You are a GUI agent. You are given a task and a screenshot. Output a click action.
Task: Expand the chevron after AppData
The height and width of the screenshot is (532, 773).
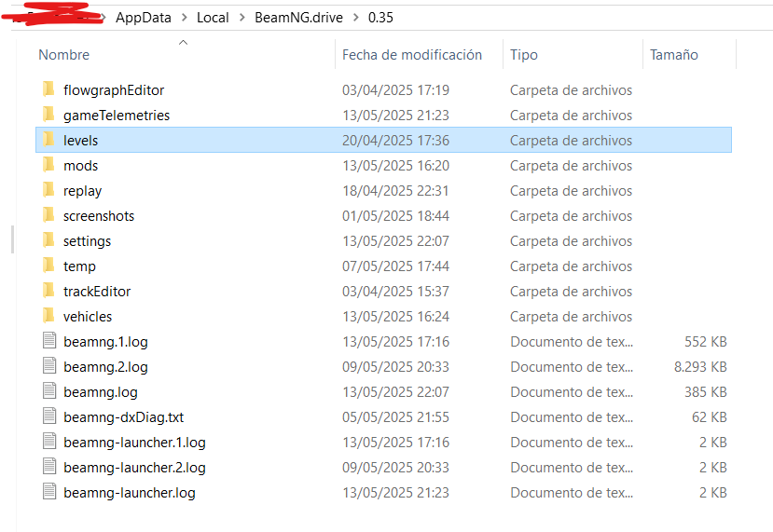(x=185, y=18)
